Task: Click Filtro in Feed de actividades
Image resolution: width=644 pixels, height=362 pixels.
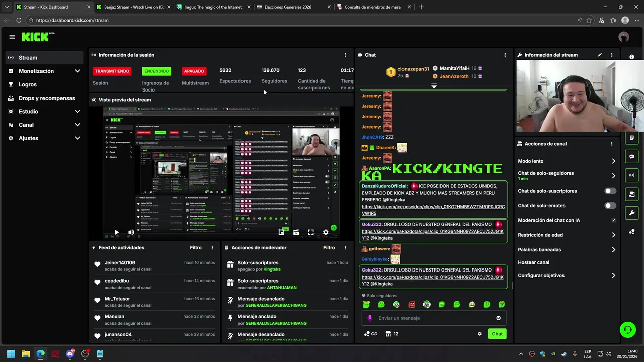Action: pos(196,248)
